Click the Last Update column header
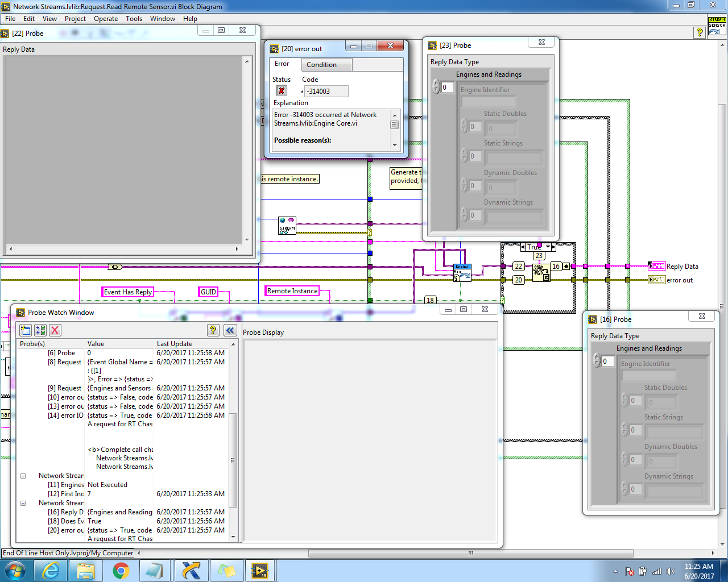The width and height of the screenshot is (728, 582). 192,344
